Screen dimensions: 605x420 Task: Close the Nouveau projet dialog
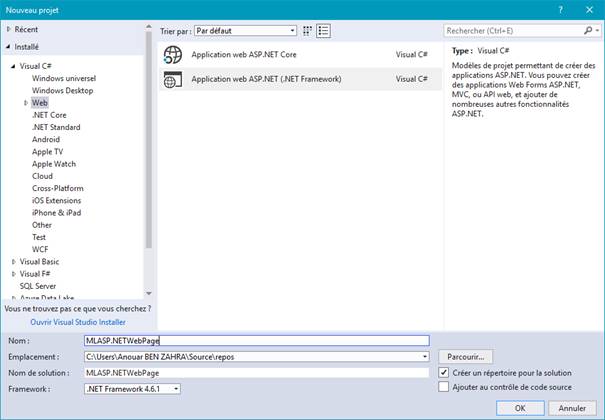click(589, 10)
